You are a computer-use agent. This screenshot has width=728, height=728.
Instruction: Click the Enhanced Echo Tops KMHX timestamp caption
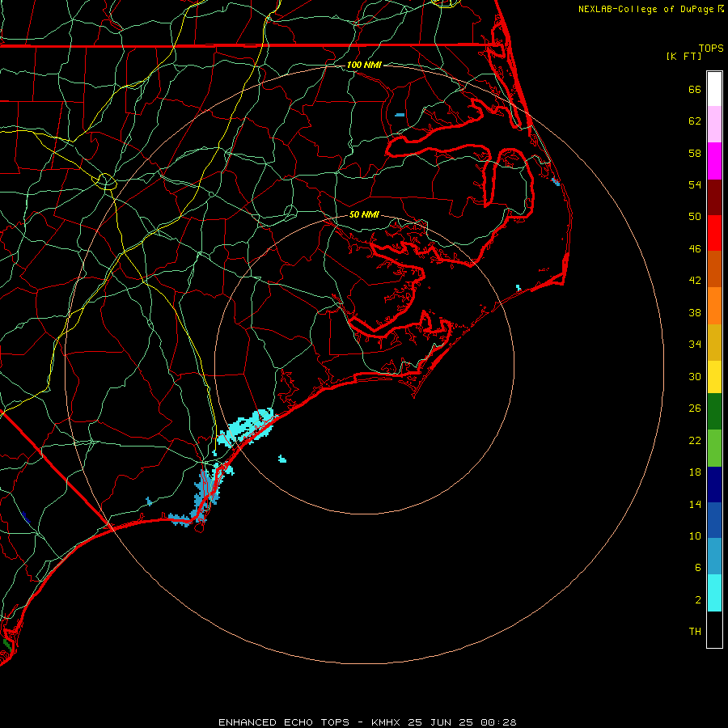tap(367, 722)
